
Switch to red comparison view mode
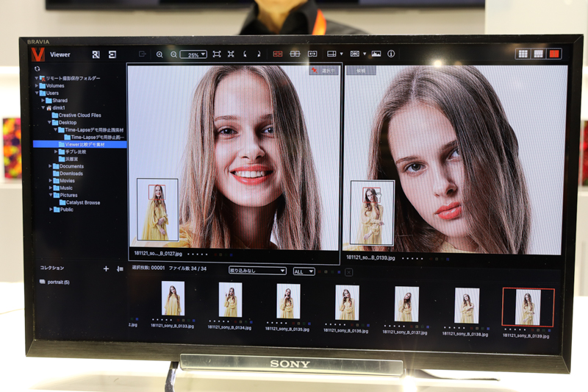[554, 54]
